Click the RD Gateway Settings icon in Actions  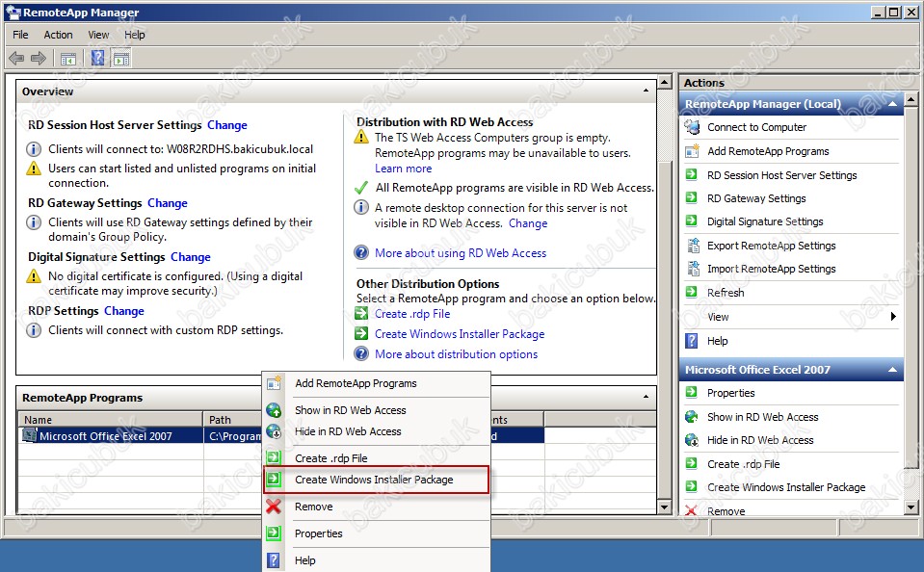click(x=692, y=198)
